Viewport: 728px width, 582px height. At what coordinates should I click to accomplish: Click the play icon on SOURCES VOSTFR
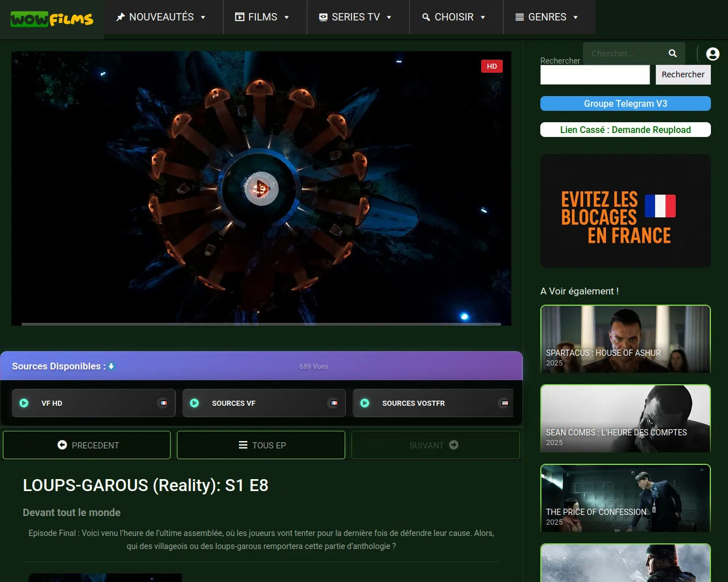pos(365,403)
